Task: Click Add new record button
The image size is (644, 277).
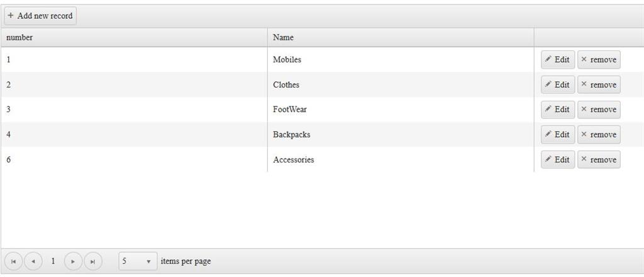Action: click(40, 16)
